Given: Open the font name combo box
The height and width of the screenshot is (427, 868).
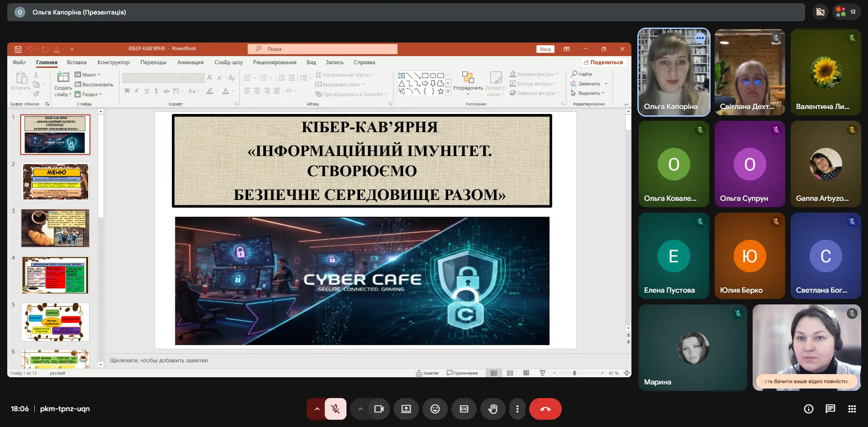Looking at the screenshot, I should (154, 78).
